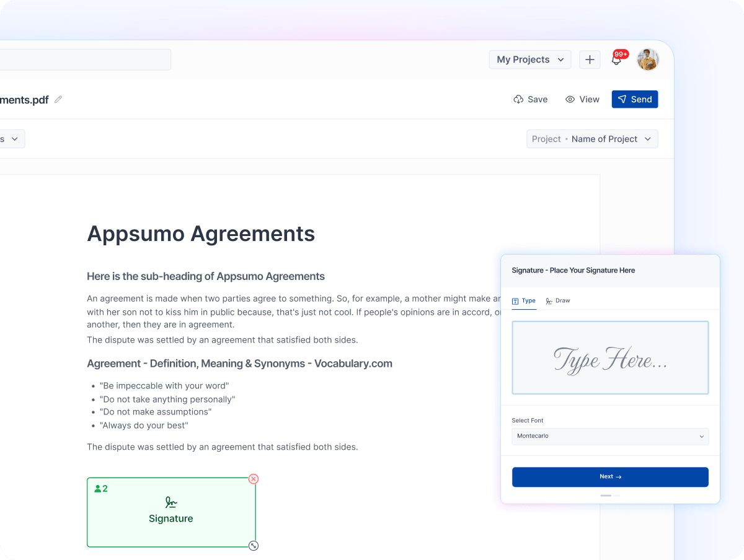Image resolution: width=744 pixels, height=560 pixels.
Task: Click the Select Font label
Action: [528, 421]
